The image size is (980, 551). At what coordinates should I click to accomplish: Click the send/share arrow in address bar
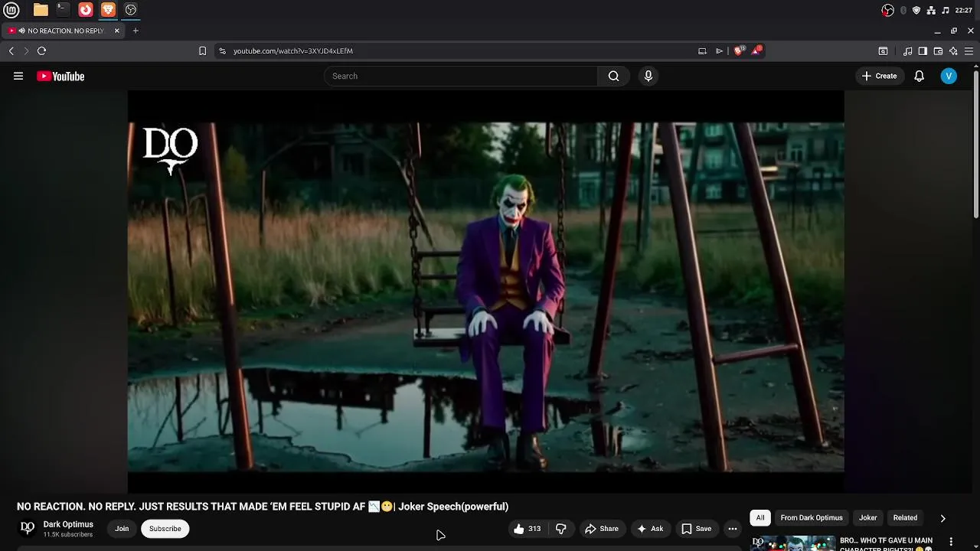tap(720, 51)
